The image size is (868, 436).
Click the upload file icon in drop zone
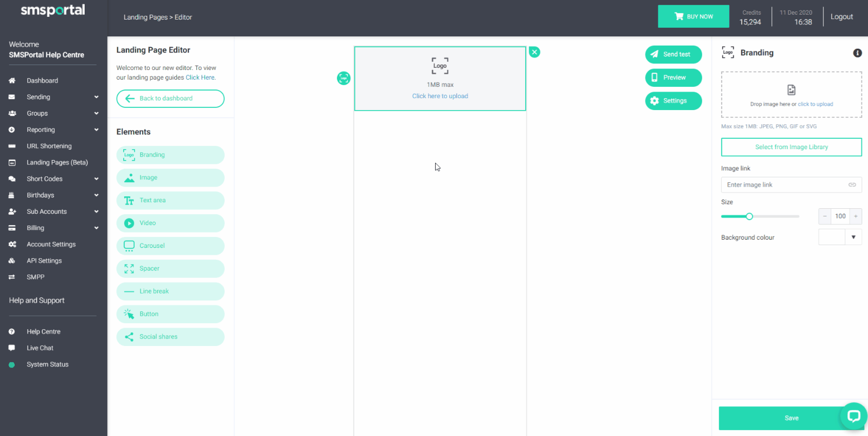point(792,90)
